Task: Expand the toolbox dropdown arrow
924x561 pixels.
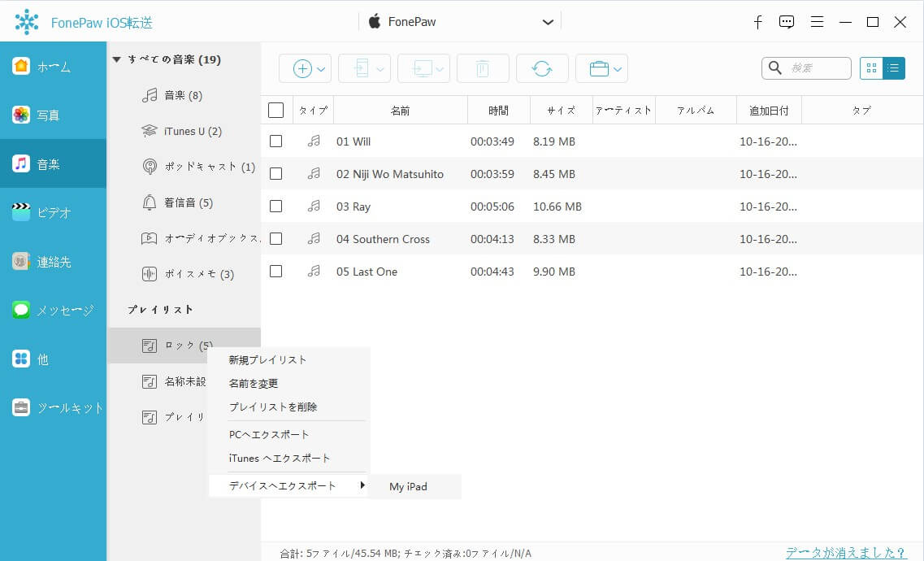Action: (618, 70)
